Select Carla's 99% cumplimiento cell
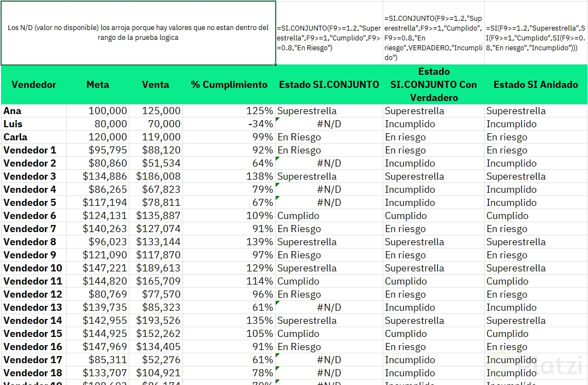Viewport: 588px width, 385px height. [229, 137]
